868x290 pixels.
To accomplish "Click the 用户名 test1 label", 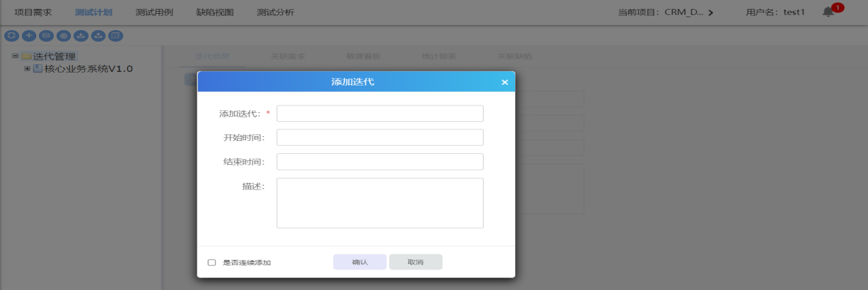I will tap(776, 12).
